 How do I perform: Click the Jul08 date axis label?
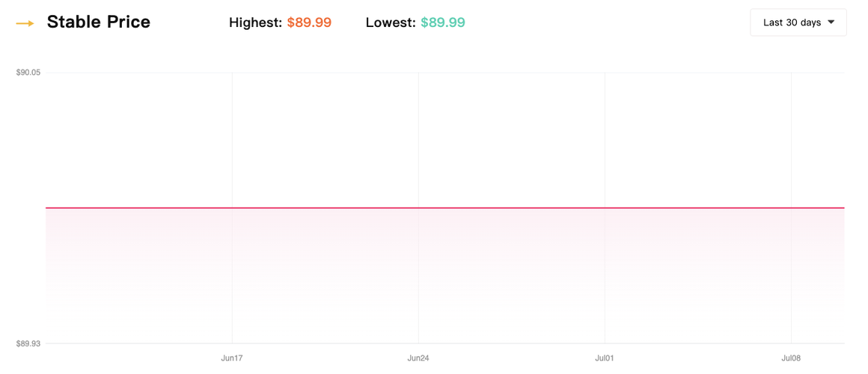(x=791, y=358)
